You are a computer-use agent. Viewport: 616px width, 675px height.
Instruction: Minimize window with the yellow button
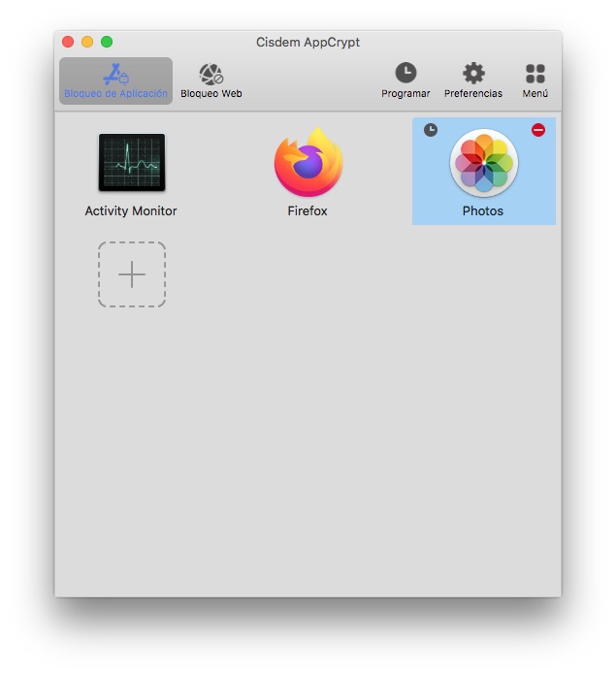tap(87, 42)
